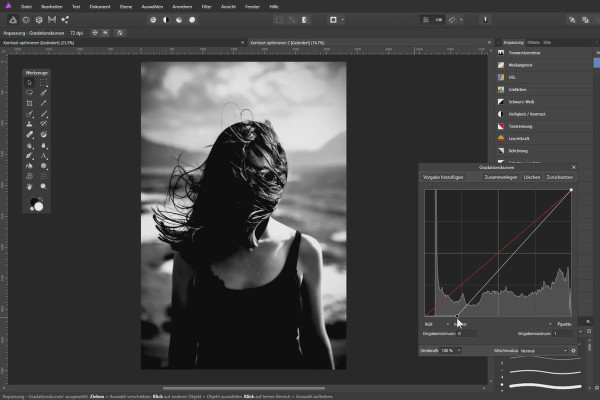This screenshot has width=600, height=400.
Task: Click Zusammenlegen button in Gradationskurven
Action: [501, 177]
